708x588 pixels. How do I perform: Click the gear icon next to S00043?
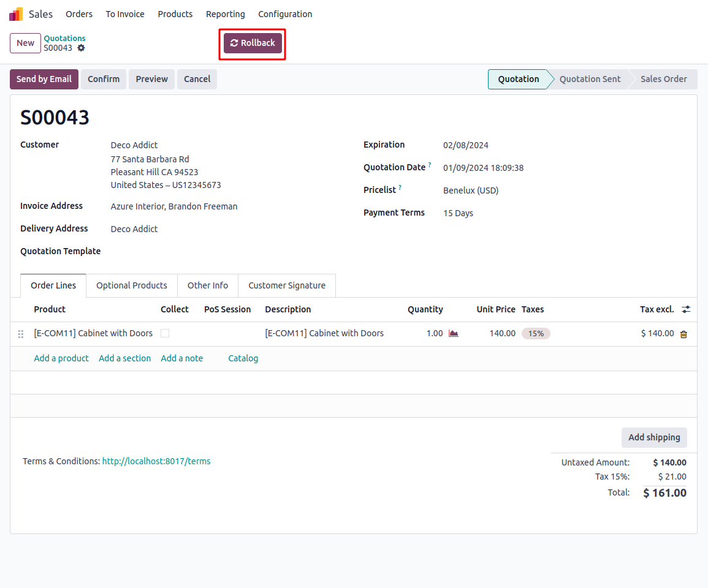point(81,48)
